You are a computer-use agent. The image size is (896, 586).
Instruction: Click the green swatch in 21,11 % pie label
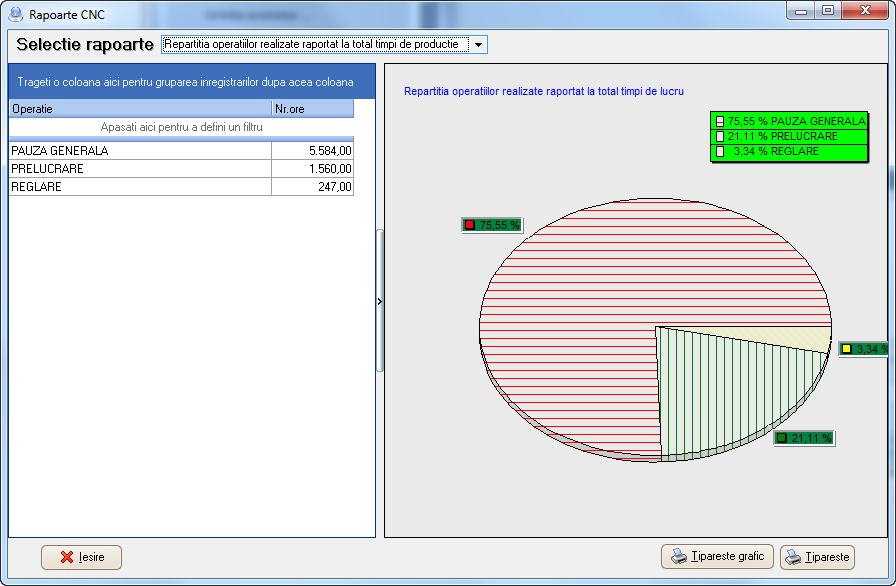[782, 438]
